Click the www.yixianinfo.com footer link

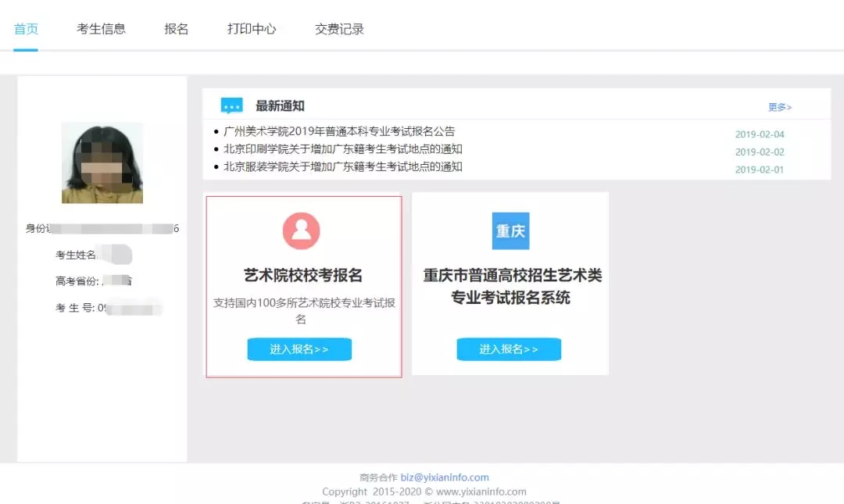click(x=481, y=491)
